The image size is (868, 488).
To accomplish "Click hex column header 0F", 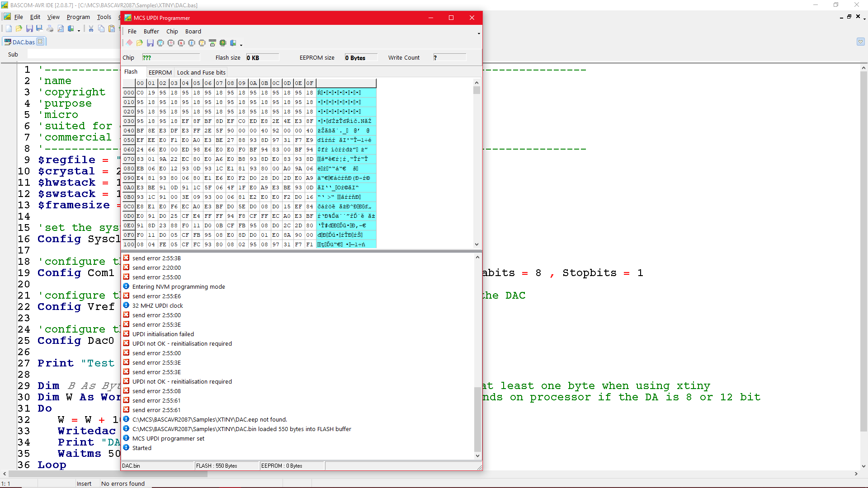I will [310, 83].
